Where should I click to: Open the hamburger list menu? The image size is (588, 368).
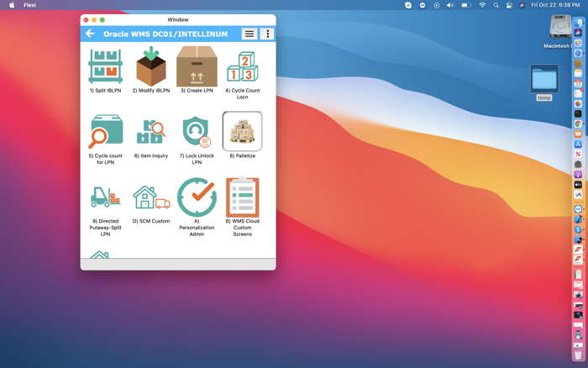pyautogui.click(x=249, y=34)
